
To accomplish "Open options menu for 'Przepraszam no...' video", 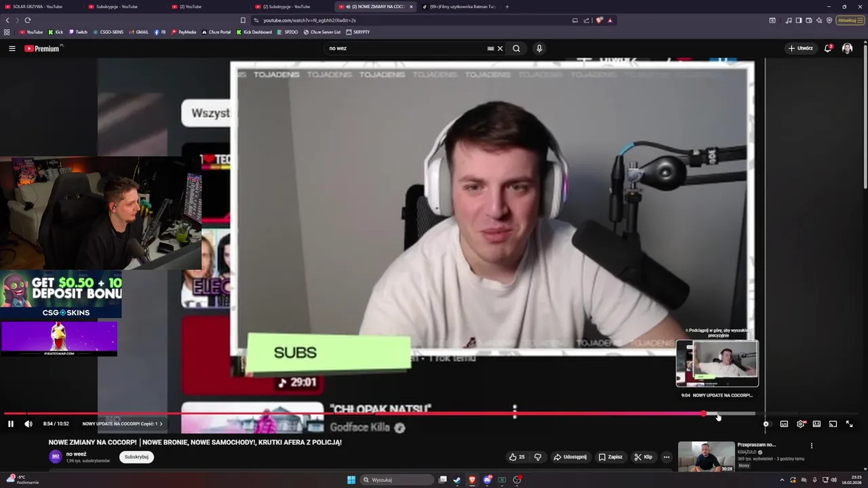I will pyautogui.click(x=811, y=446).
